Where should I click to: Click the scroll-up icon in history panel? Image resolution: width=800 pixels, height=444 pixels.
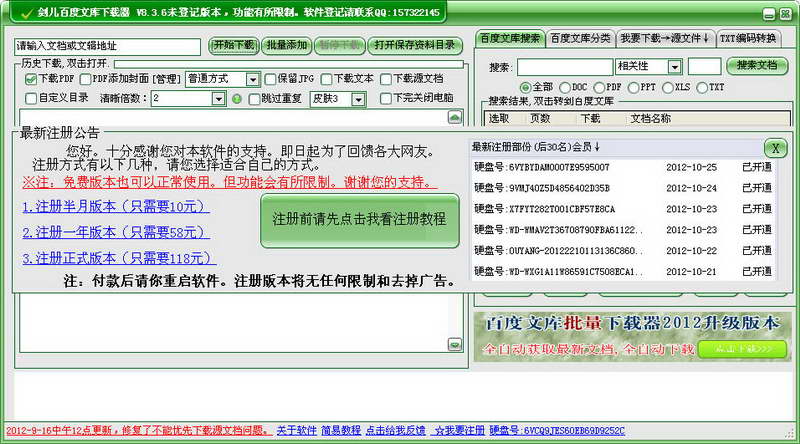click(455, 117)
